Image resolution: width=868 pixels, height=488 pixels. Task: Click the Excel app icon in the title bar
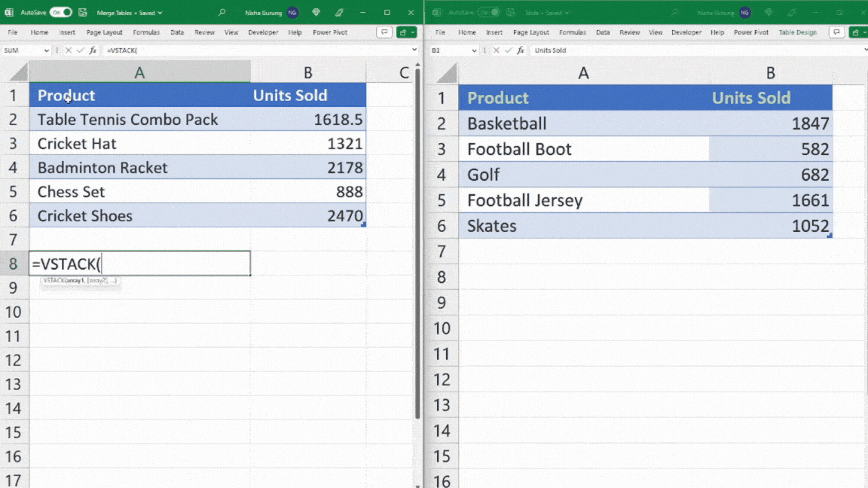[11, 12]
